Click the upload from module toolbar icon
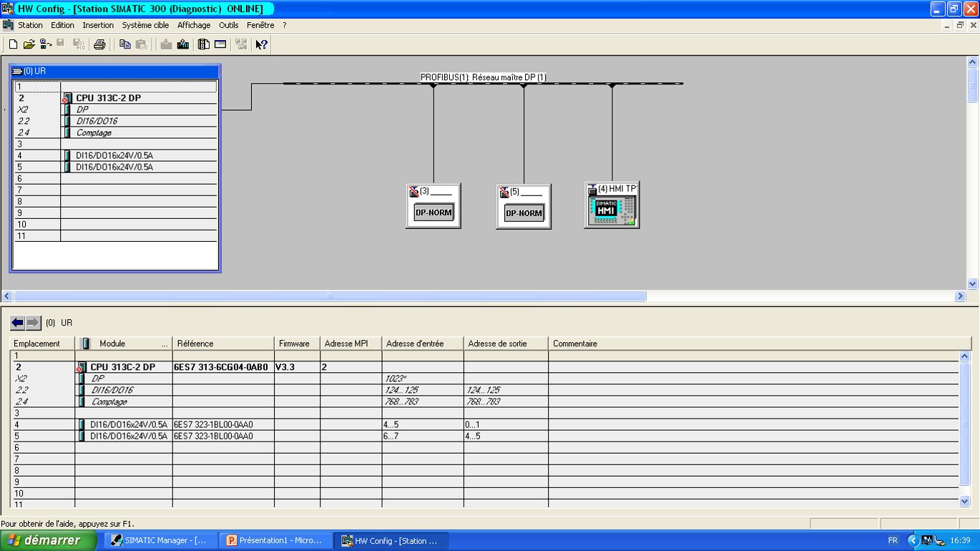 point(183,44)
